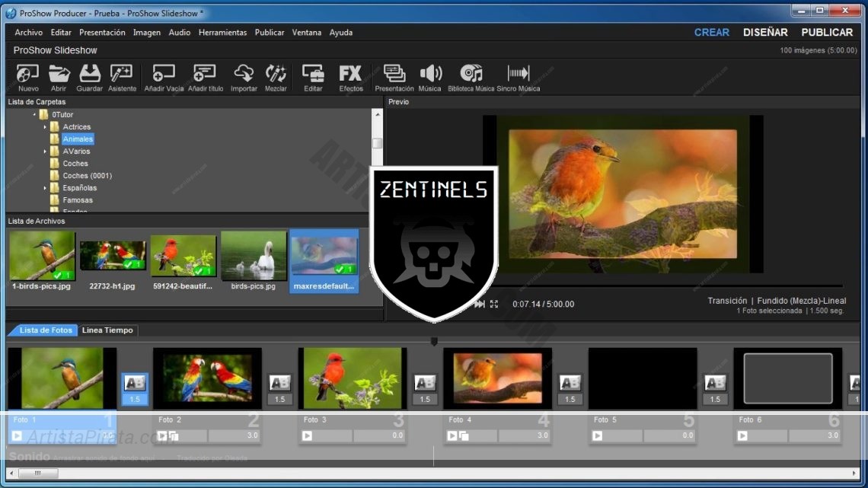Open the Presentación options icon in the toolbar
868x488 pixels.
pyautogui.click(x=394, y=78)
